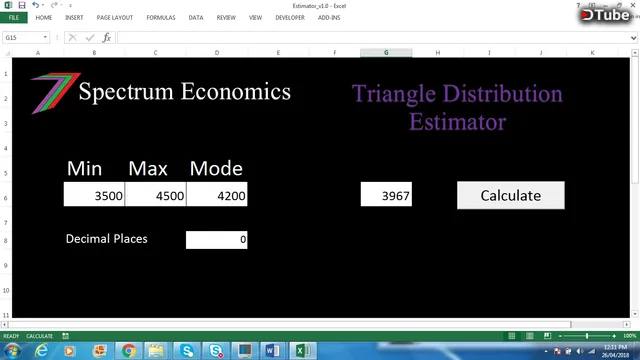Open Microsoft Word from taskbar
Viewport: 640px width, 360px height.
pos(272,351)
